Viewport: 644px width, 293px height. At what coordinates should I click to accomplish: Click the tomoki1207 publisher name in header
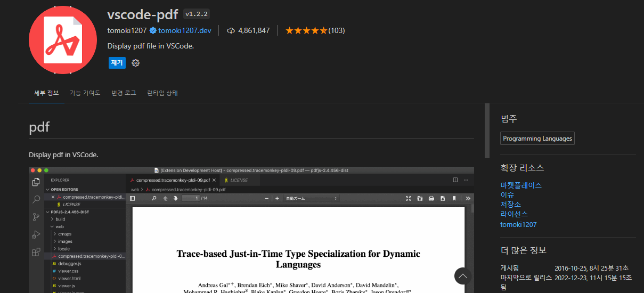click(x=127, y=30)
